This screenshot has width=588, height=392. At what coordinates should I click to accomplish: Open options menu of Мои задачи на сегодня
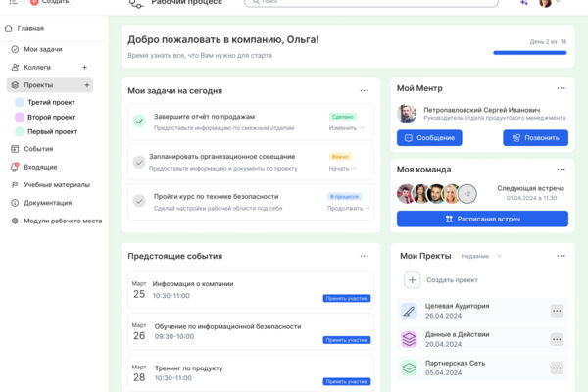(365, 91)
